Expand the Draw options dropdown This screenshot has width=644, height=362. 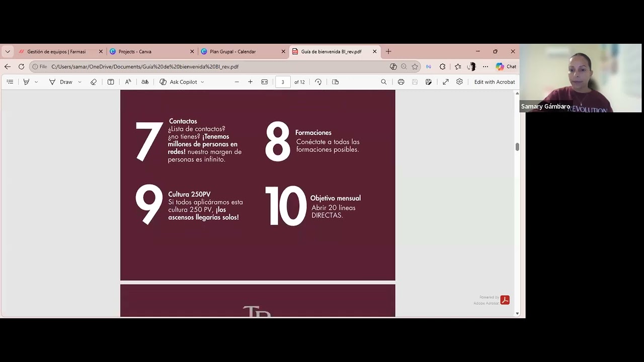pos(79,82)
